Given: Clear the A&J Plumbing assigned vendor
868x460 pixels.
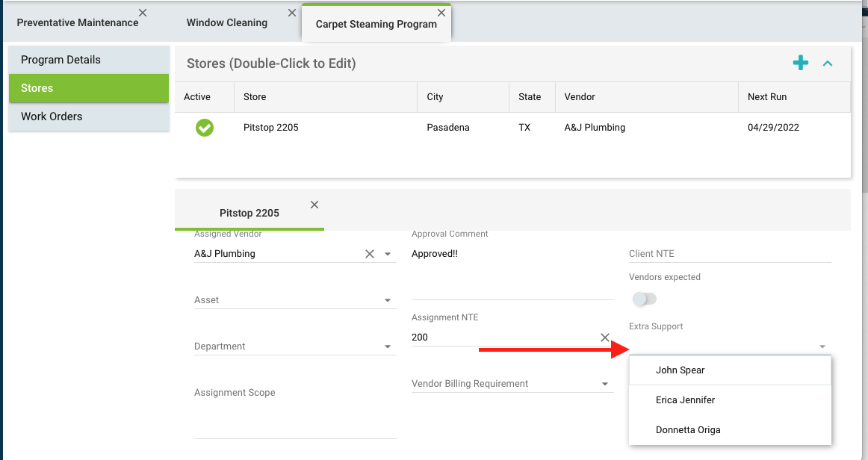Looking at the screenshot, I should tap(369, 254).
